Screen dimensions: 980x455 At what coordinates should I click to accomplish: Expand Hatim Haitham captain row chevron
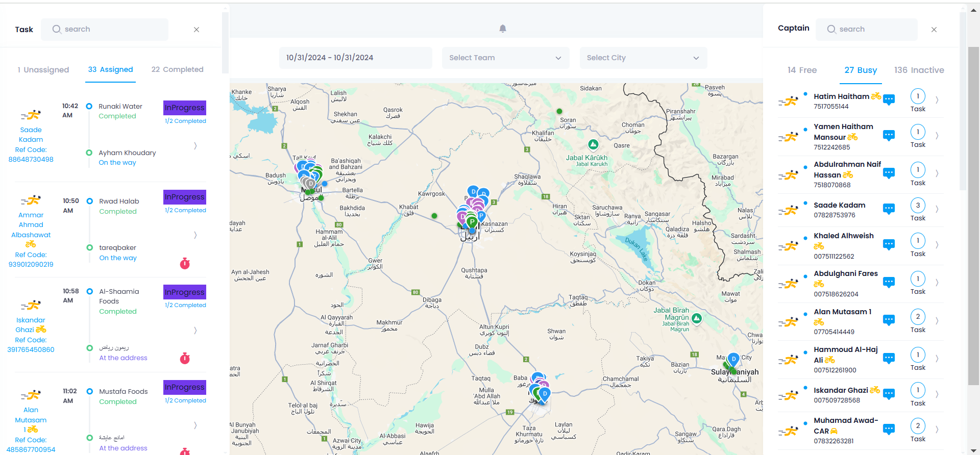[937, 100]
